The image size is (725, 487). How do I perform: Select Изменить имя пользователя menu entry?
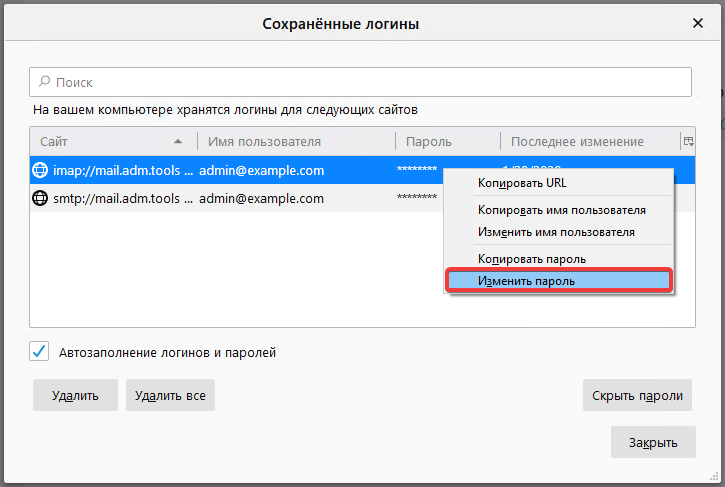tap(556, 232)
